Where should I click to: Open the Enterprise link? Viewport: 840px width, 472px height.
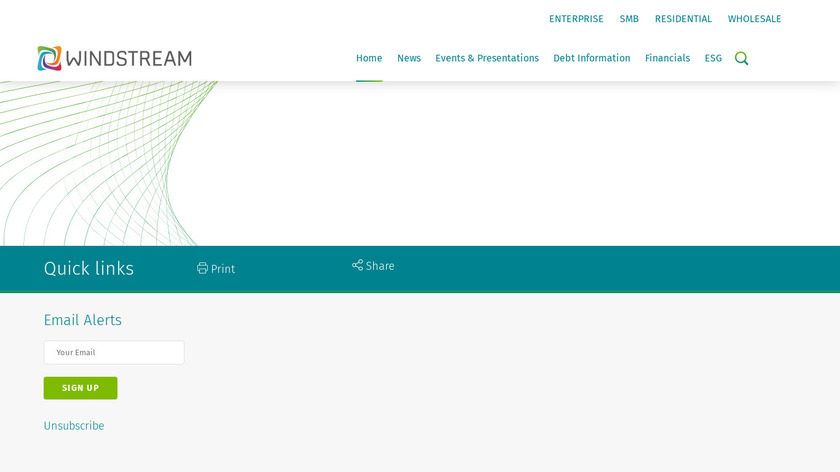tap(576, 19)
